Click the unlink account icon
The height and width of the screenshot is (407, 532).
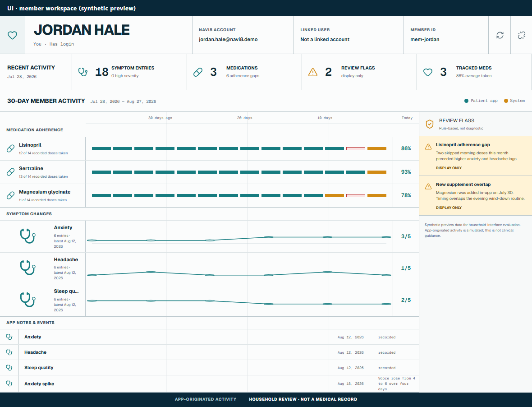click(x=522, y=35)
